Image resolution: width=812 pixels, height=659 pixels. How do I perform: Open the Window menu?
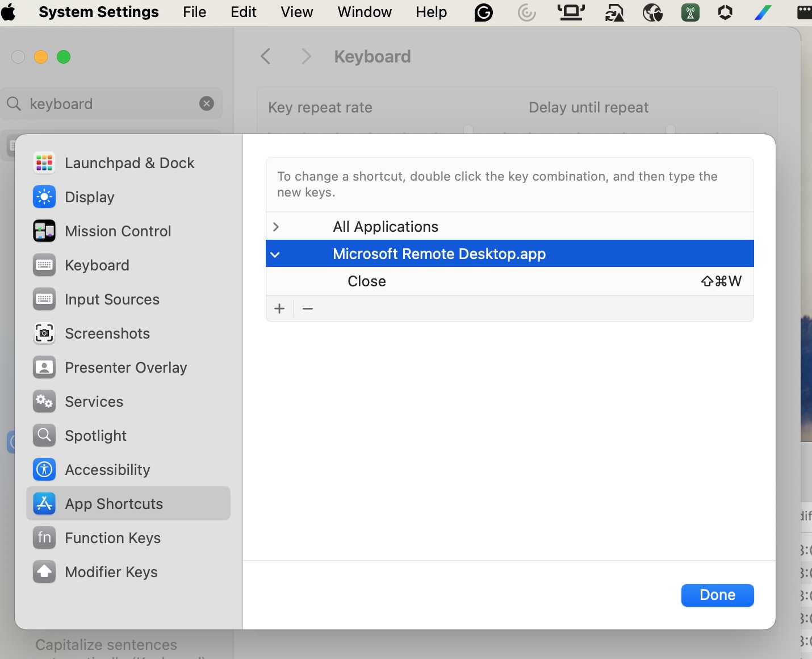[x=365, y=12]
